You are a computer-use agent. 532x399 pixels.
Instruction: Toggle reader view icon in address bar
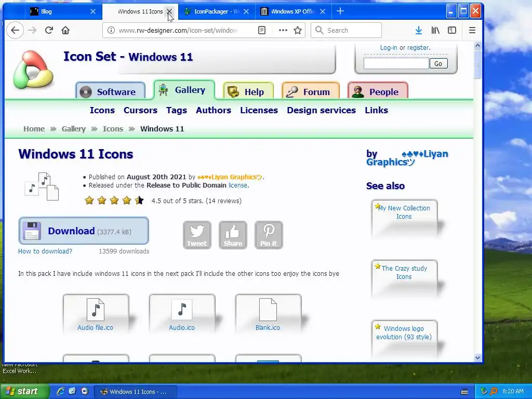[x=262, y=30]
